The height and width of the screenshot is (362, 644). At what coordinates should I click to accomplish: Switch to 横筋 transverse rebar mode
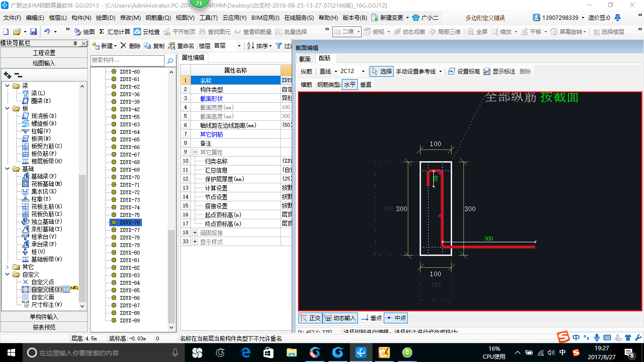[x=306, y=85]
